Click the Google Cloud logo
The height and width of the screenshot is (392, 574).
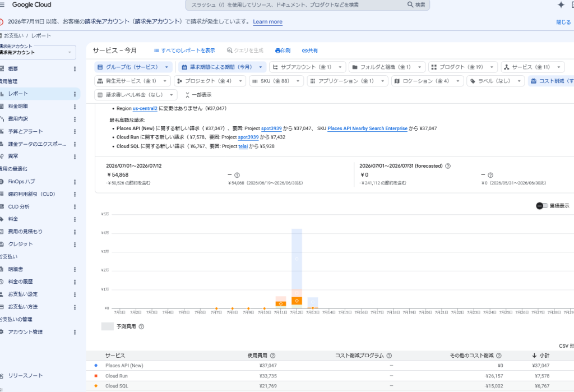pos(32,4)
